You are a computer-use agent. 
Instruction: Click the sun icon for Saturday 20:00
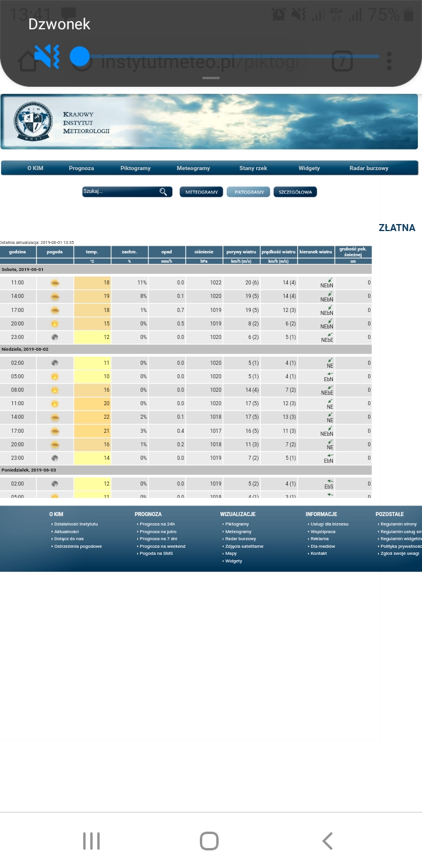55,324
